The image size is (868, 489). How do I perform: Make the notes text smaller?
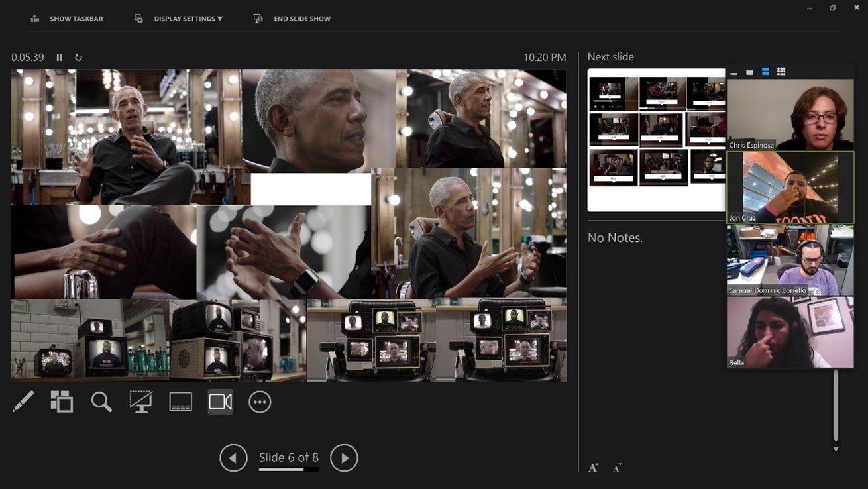tap(617, 468)
